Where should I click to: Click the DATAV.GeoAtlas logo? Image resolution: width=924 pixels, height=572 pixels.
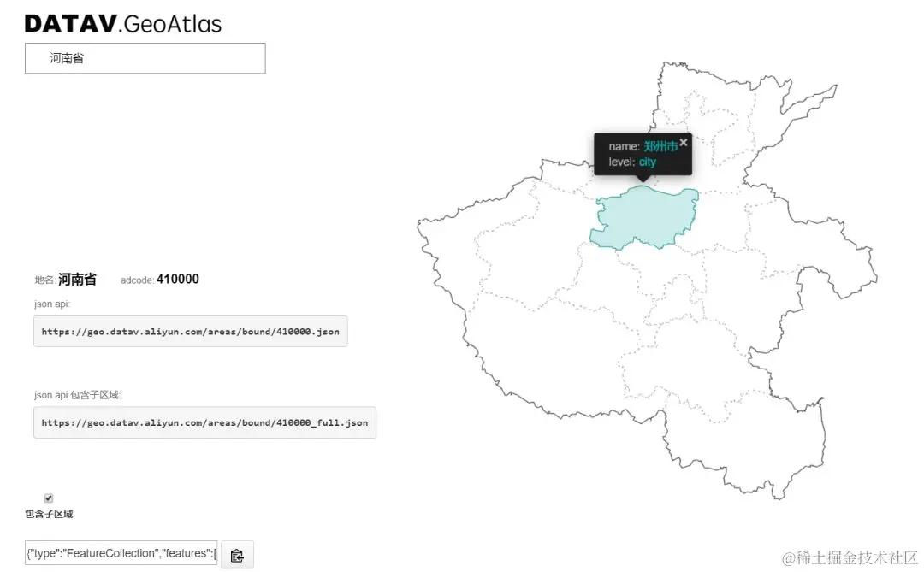click(x=123, y=24)
